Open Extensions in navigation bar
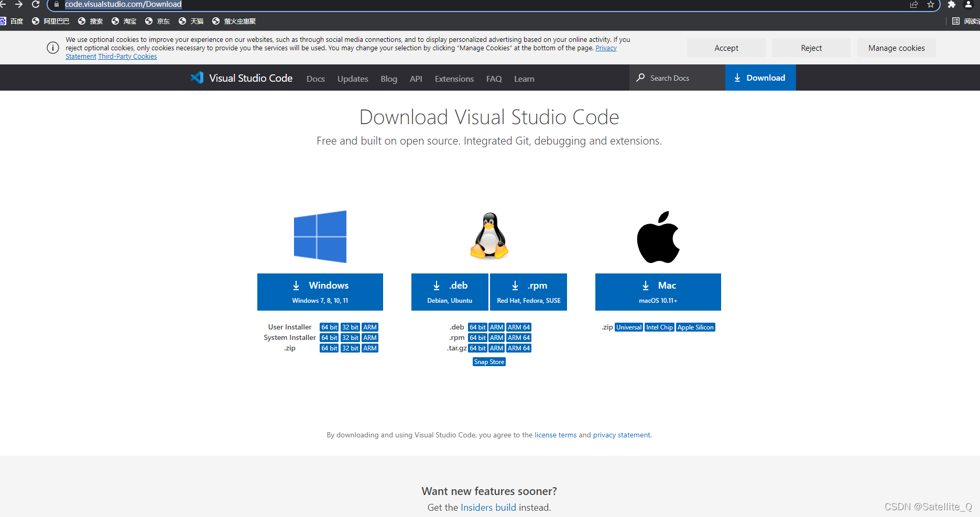This screenshot has width=980, height=517. point(454,79)
